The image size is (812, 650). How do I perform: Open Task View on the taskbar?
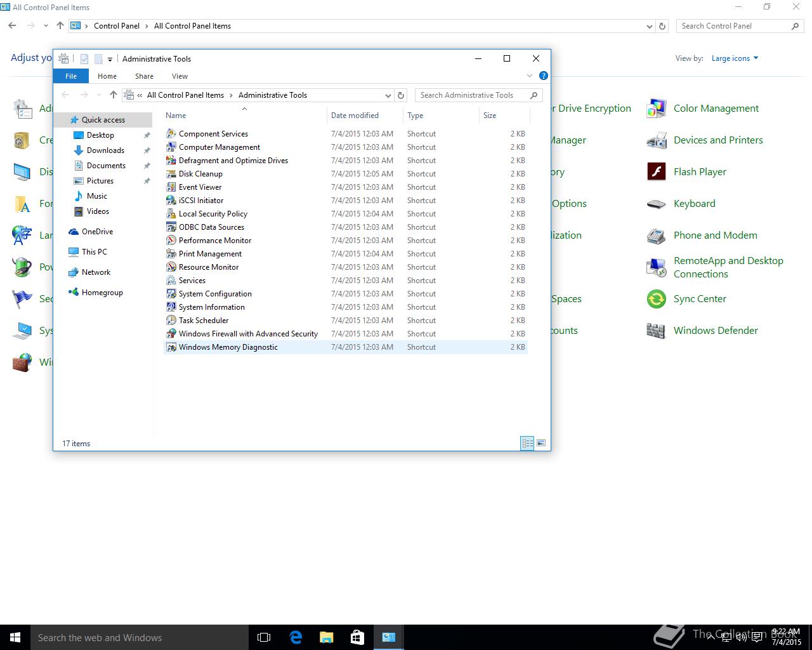264,637
